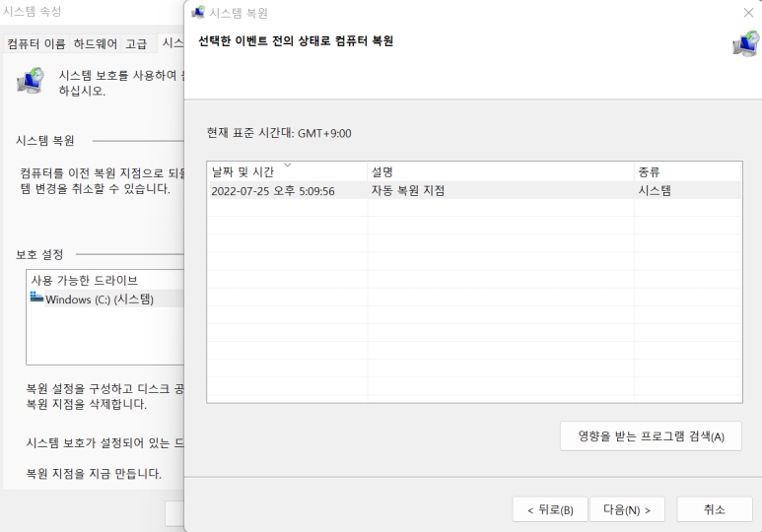
Task: Click the Windows (C:) drive icon
Action: 36,297
